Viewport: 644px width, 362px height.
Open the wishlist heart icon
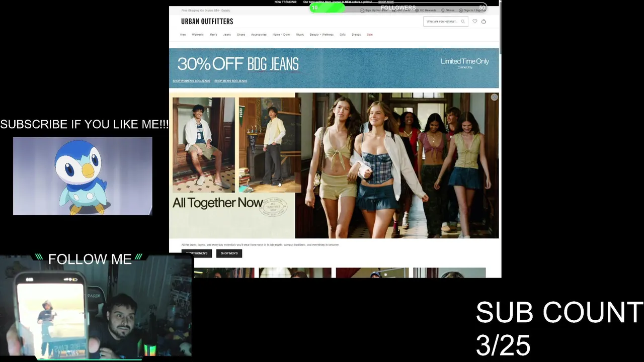point(474,22)
